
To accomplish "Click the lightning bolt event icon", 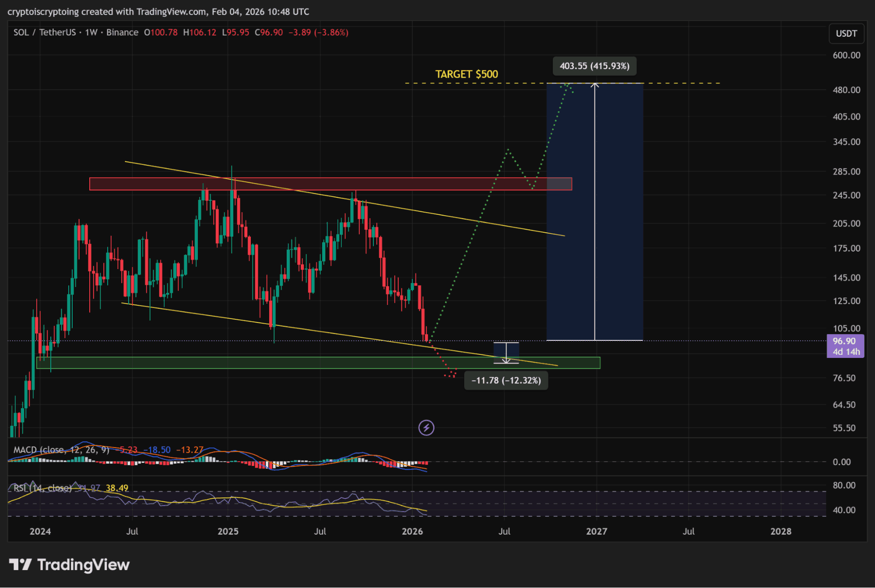I will (426, 427).
